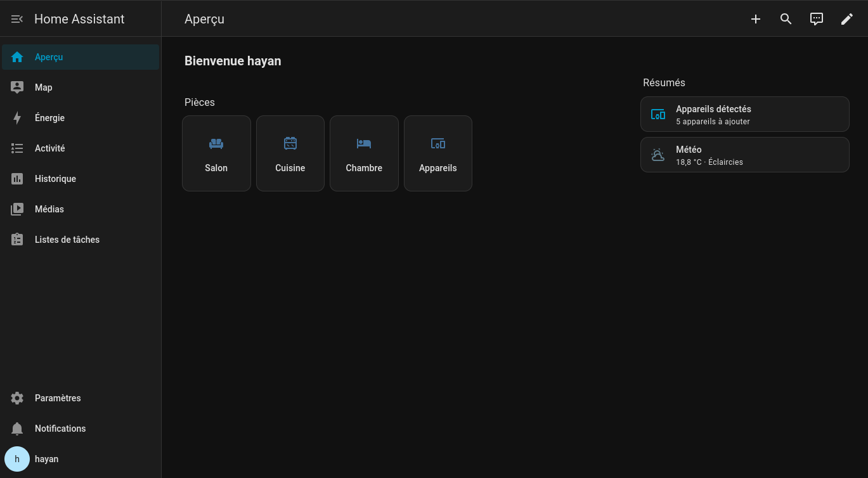Click the Médias play icon
868x478 pixels.
(17, 209)
